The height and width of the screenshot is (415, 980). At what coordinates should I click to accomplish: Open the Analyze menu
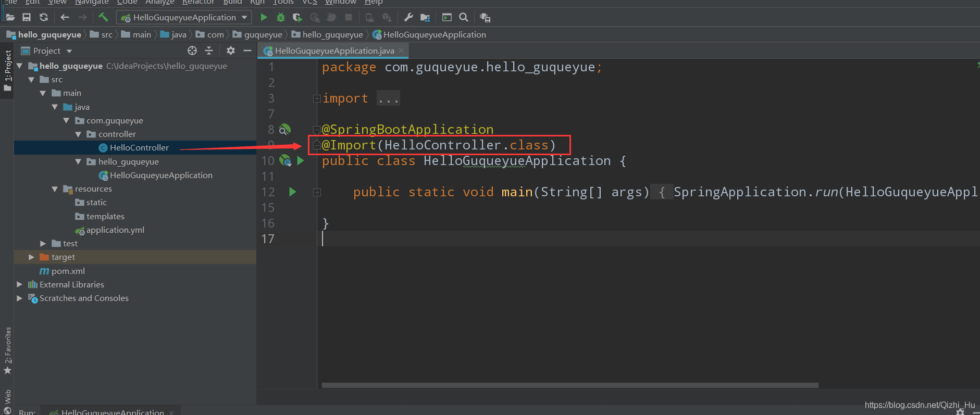[x=159, y=2]
